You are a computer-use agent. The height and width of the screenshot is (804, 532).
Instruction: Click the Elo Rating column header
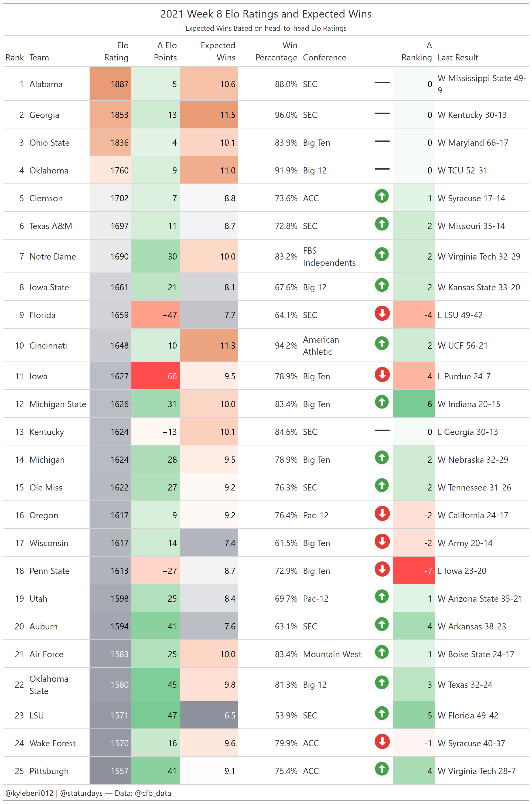coord(116,51)
